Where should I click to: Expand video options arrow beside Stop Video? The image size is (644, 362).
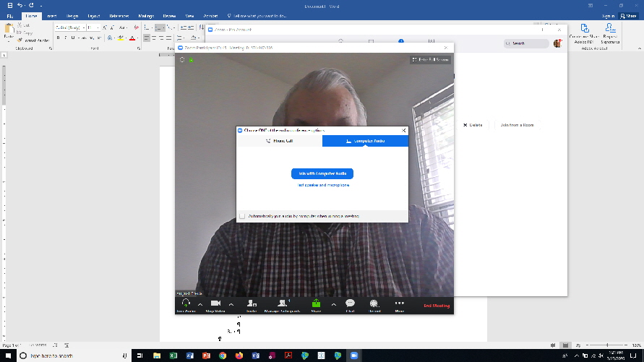231,304
